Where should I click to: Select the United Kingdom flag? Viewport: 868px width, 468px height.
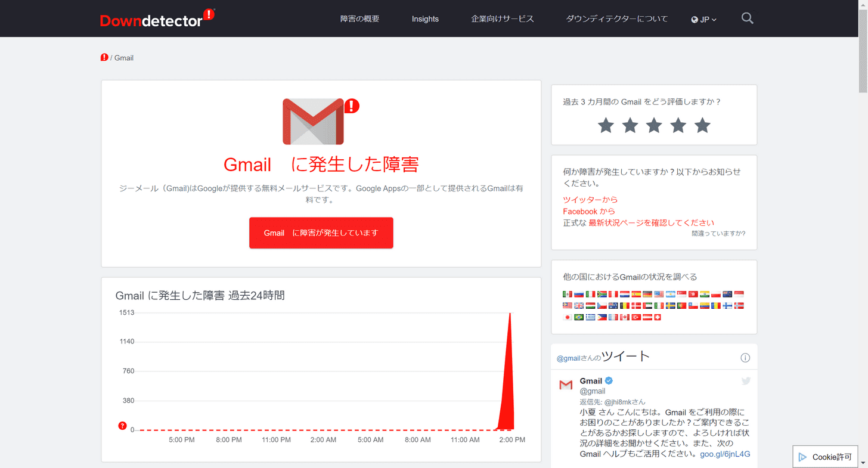pos(579,306)
